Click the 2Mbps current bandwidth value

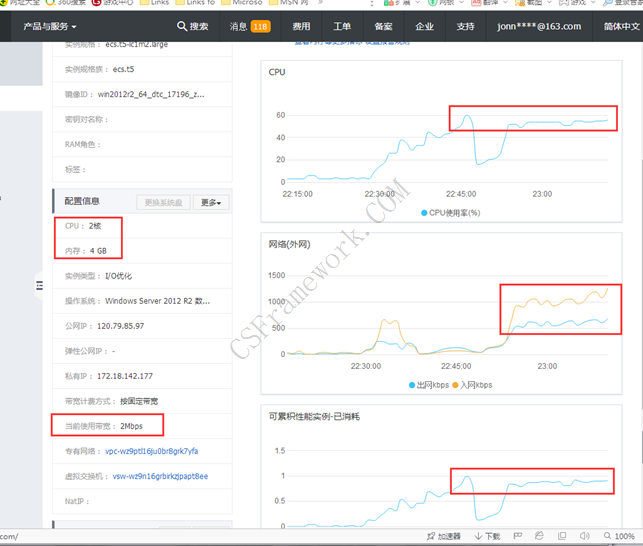click(x=131, y=426)
